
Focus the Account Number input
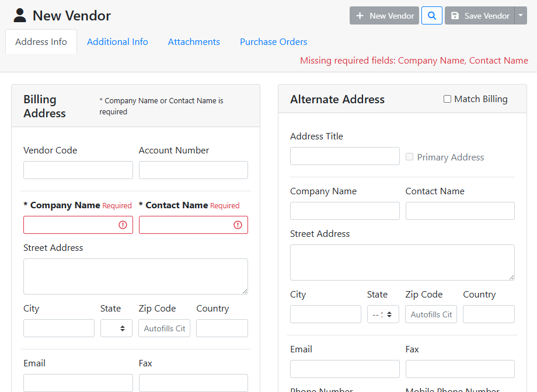click(193, 170)
